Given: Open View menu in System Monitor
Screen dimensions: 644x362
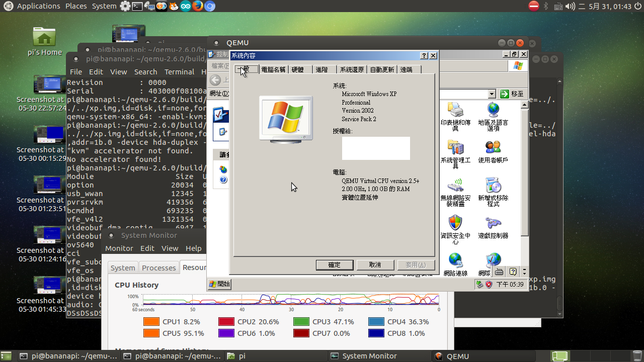Looking at the screenshot, I should (x=170, y=248).
